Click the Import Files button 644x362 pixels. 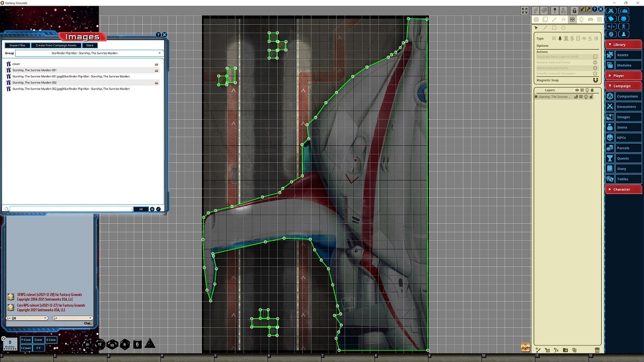click(17, 45)
